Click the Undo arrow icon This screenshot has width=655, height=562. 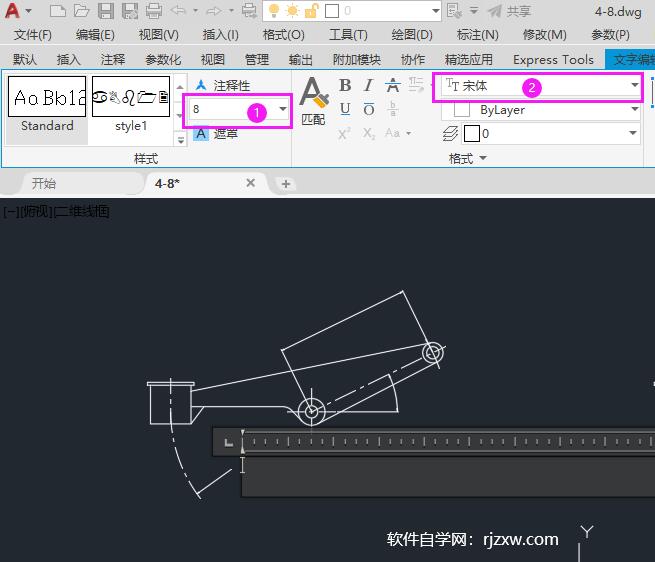(x=178, y=11)
